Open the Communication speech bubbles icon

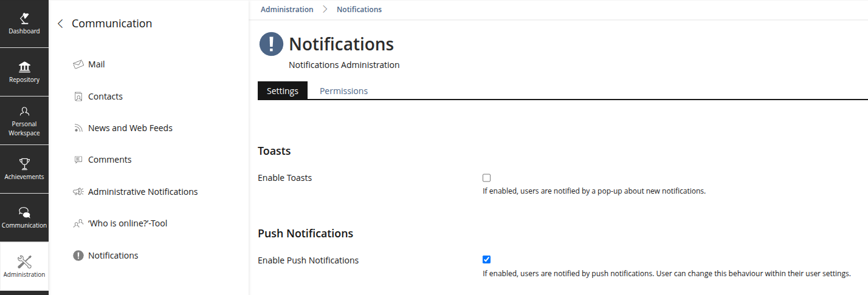pyautogui.click(x=24, y=212)
